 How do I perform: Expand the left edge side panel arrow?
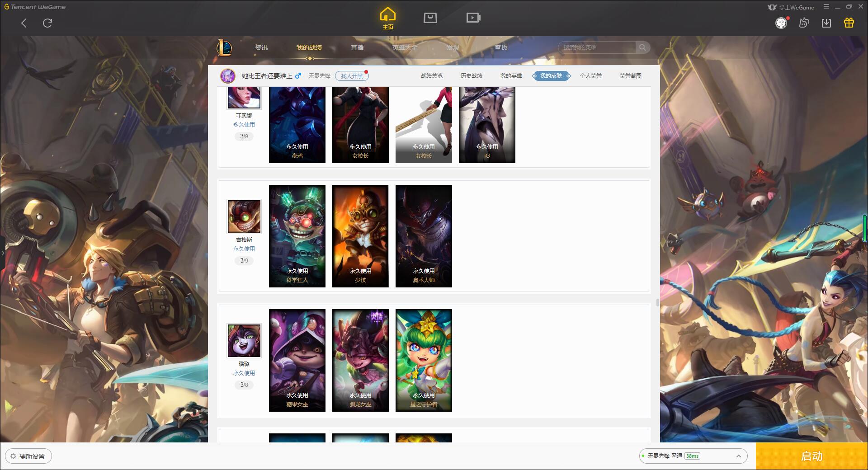click(x=2, y=253)
